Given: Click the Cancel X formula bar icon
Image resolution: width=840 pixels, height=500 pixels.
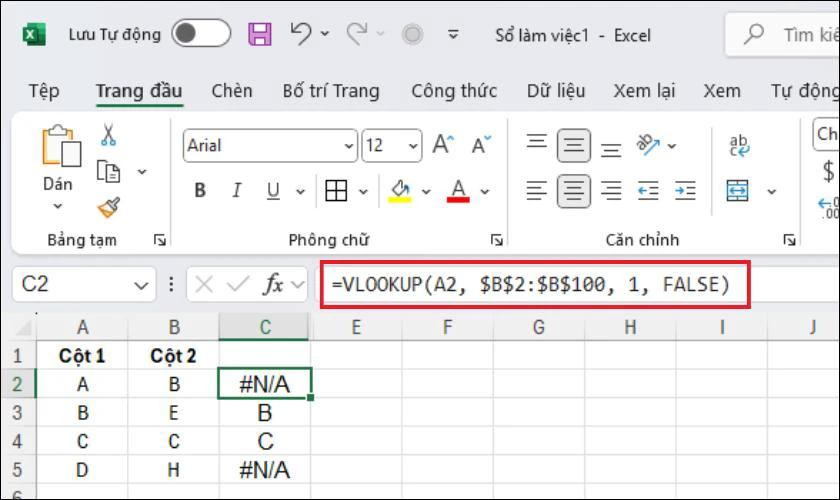Looking at the screenshot, I should pos(204,284).
